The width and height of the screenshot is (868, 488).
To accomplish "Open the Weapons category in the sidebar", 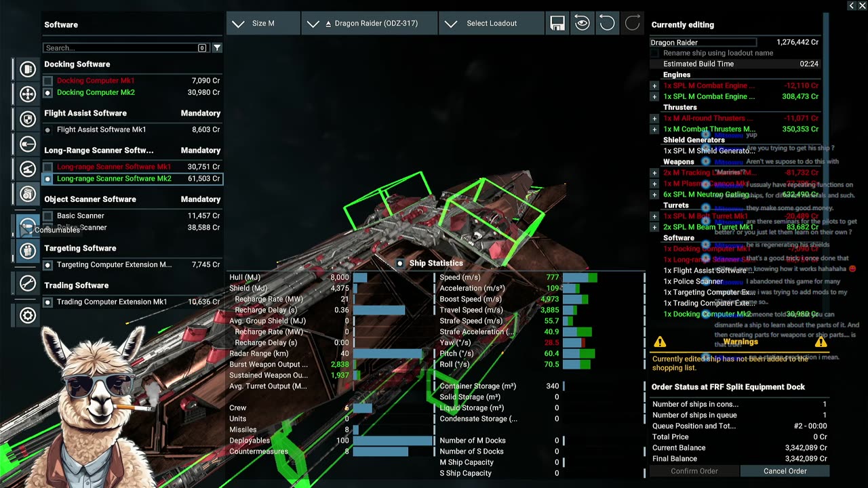I will pyautogui.click(x=28, y=144).
